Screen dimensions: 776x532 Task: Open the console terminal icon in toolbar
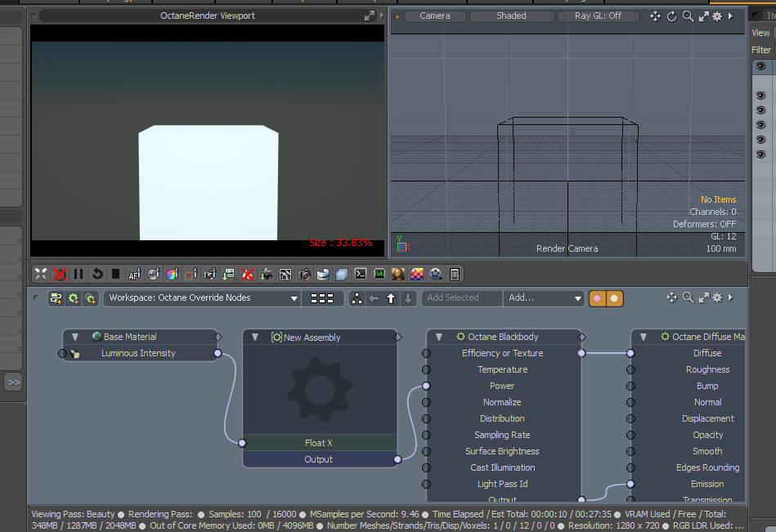361,274
